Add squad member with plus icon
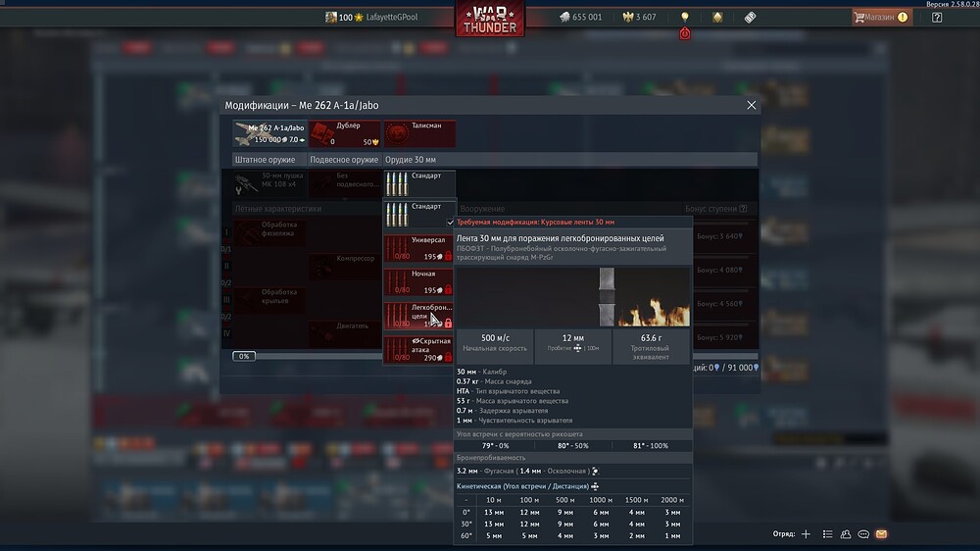The height and width of the screenshot is (551, 980). (807, 534)
